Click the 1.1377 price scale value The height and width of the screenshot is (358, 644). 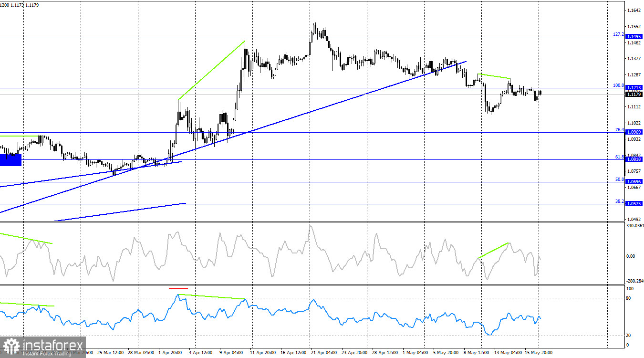point(634,59)
